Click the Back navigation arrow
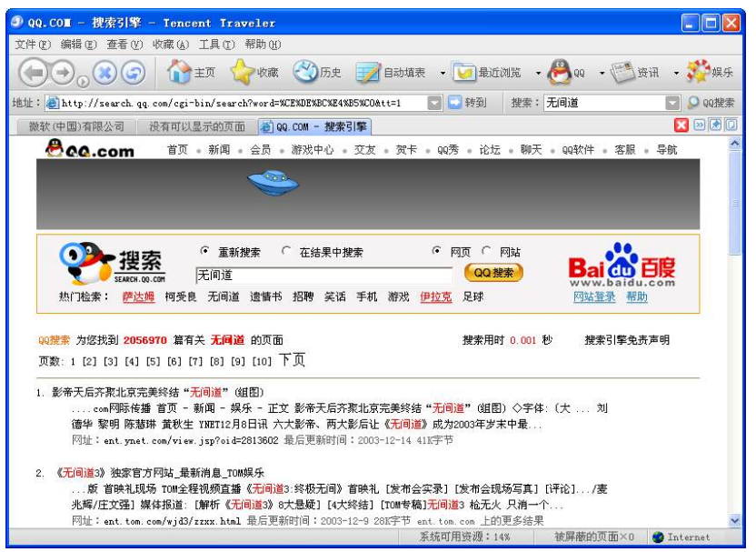Image resolution: width=756 pixels, height=552 pixels. (33, 72)
